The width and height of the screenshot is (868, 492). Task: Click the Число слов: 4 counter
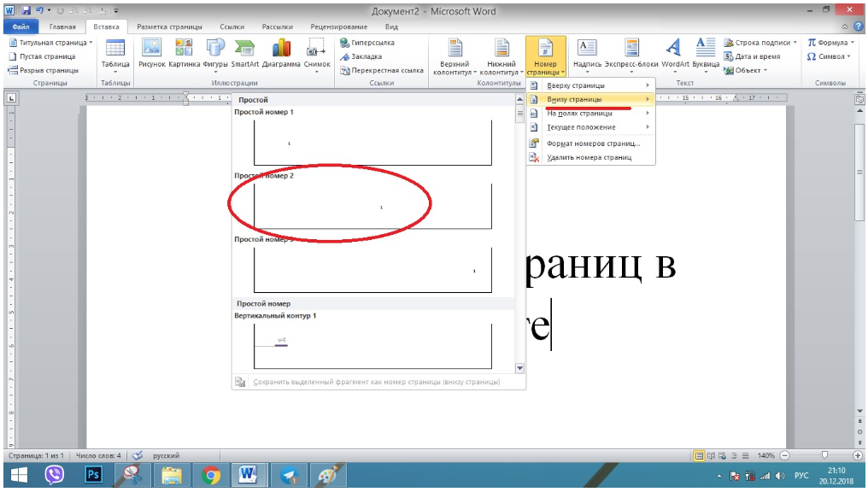pos(98,455)
